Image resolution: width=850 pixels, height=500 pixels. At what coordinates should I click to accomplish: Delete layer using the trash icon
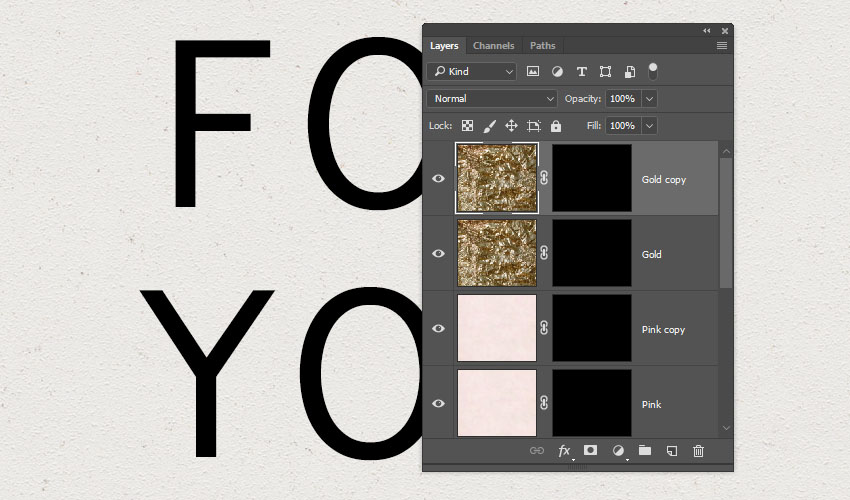click(699, 451)
